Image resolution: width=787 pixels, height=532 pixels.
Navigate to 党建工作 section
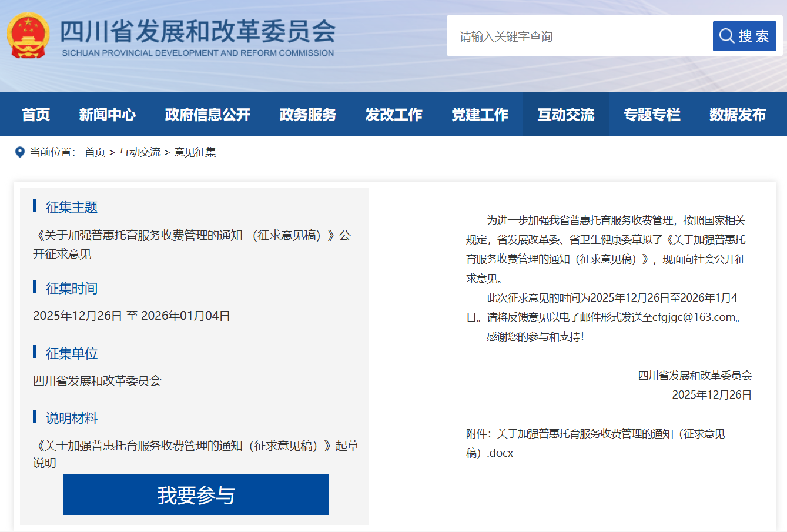click(480, 115)
